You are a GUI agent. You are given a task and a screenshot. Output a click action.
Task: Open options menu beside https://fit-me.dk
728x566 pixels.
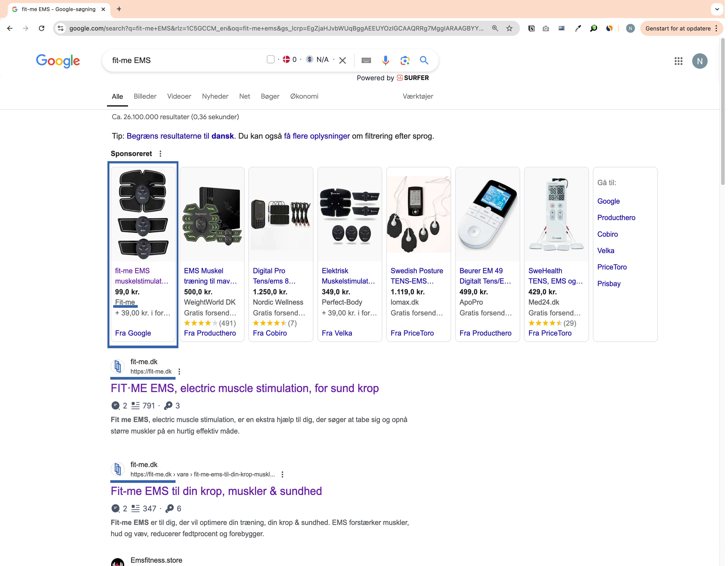pos(179,371)
